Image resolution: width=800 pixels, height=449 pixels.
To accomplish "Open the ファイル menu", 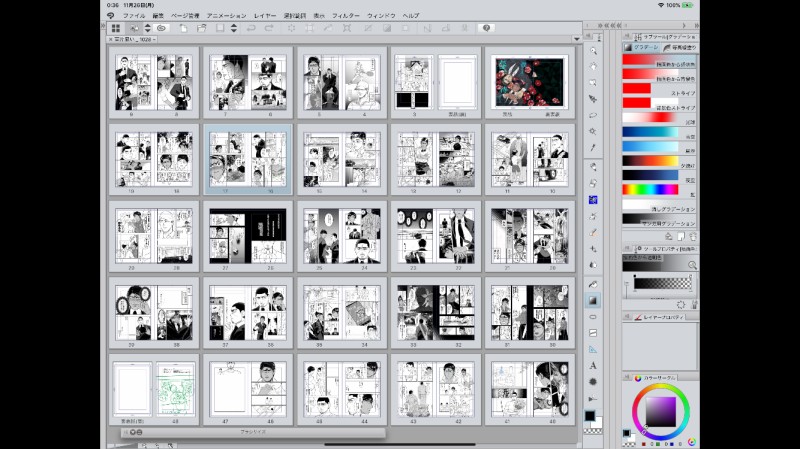I will click(x=134, y=16).
